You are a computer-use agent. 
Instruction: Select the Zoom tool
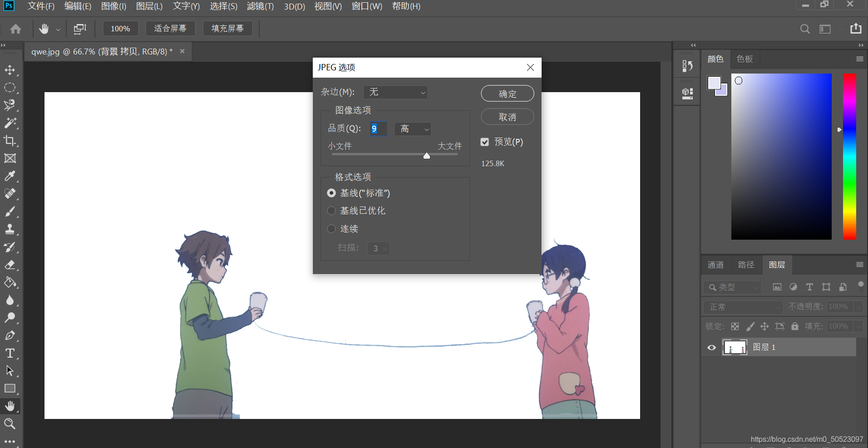pyautogui.click(x=10, y=424)
